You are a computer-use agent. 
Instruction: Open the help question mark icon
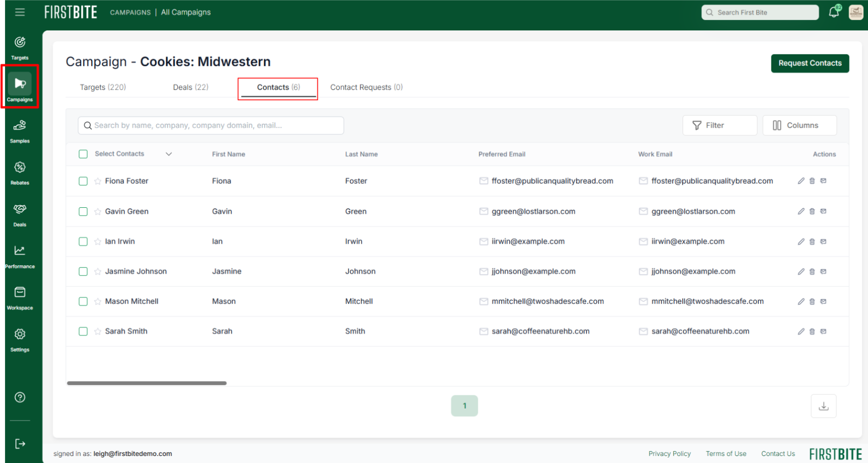[x=20, y=397]
